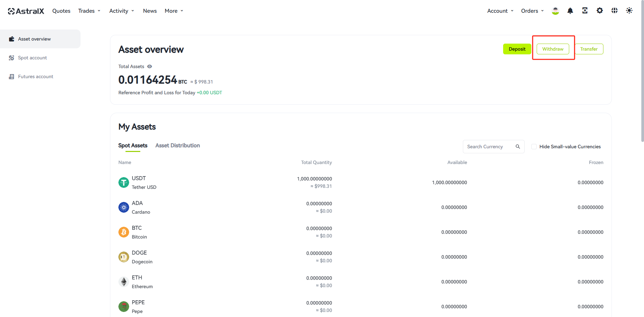Image resolution: width=644 pixels, height=317 pixels.
Task: Click the BTC Bitcoin coin icon
Action: [x=124, y=232]
